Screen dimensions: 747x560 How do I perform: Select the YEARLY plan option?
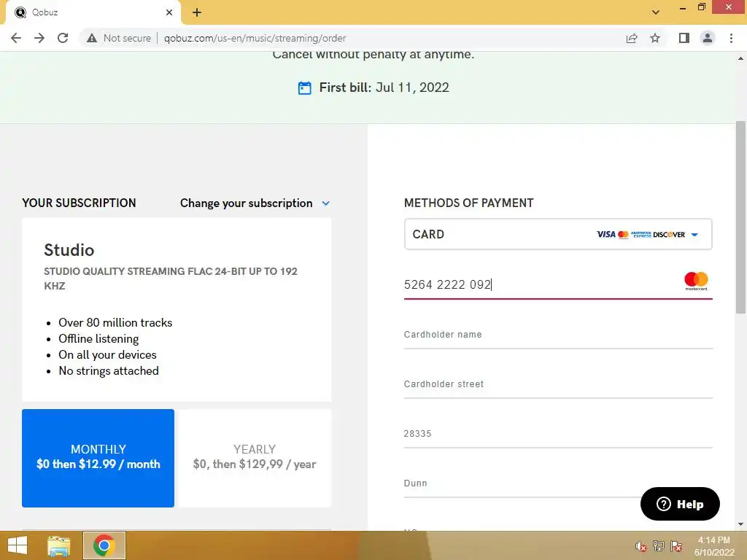[255, 458]
